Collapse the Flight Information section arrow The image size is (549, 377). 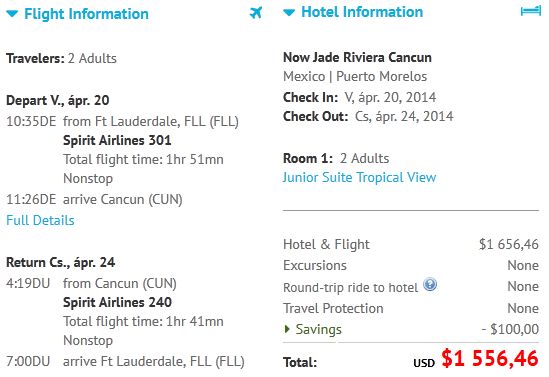click(12, 14)
